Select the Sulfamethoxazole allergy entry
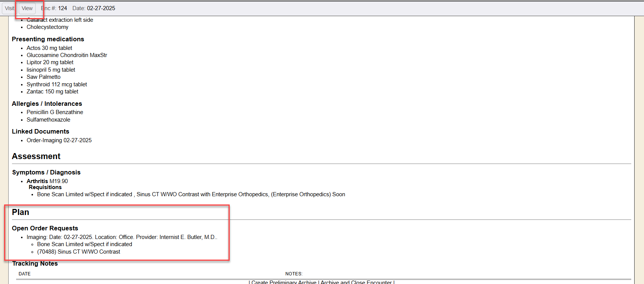Screen dimensions: 644x284 coord(48,120)
